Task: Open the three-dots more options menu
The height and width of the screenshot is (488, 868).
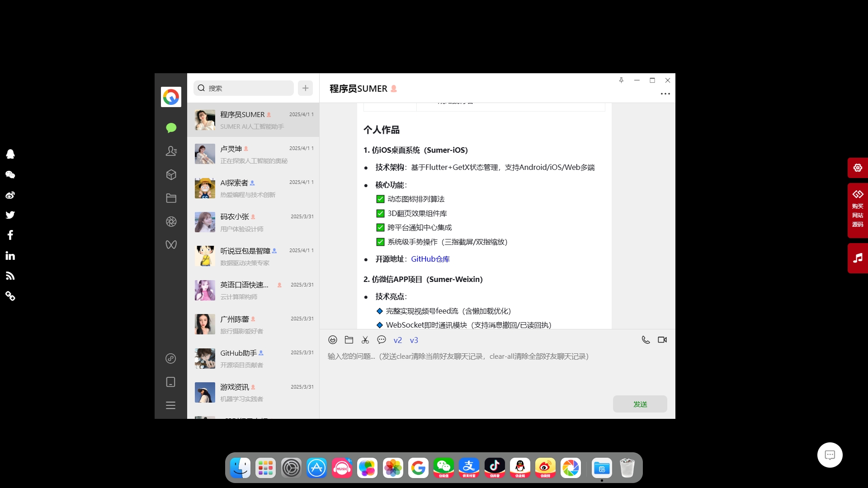Action: tap(665, 94)
